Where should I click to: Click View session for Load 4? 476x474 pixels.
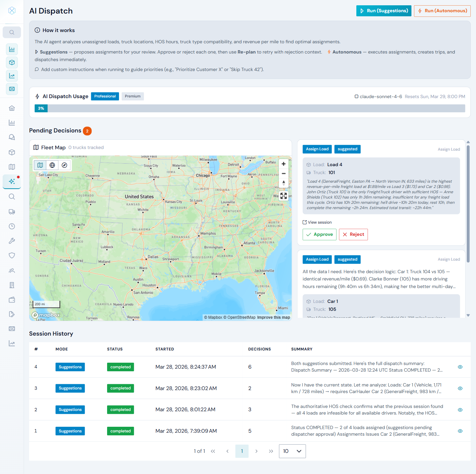317,222
